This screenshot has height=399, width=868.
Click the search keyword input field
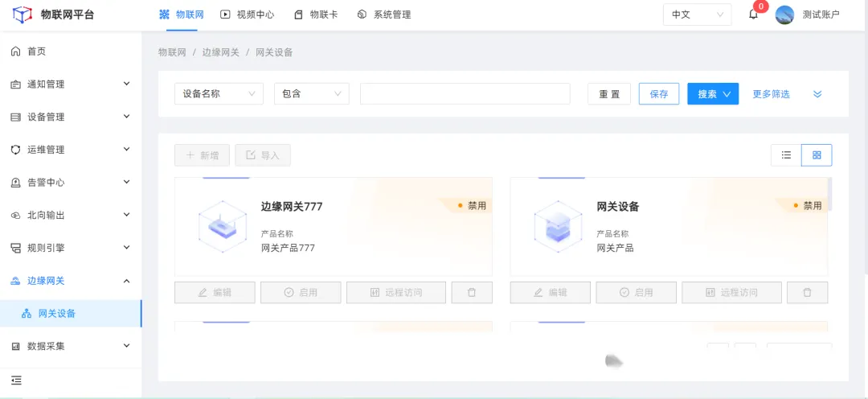pos(465,93)
